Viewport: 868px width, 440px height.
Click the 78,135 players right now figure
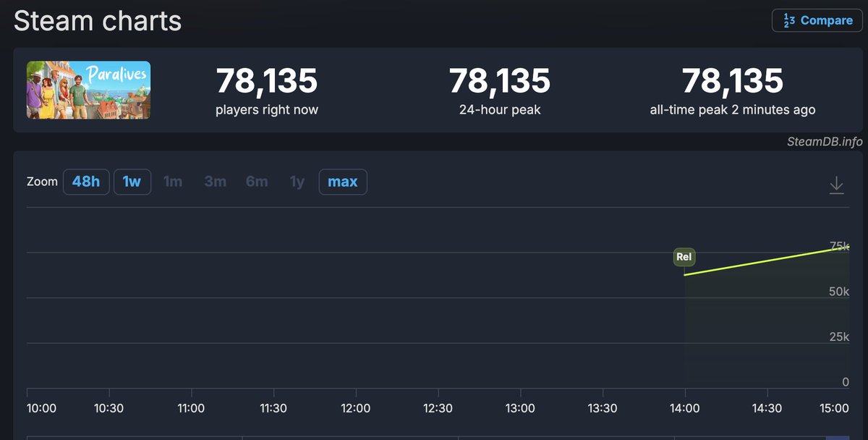click(x=267, y=80)
